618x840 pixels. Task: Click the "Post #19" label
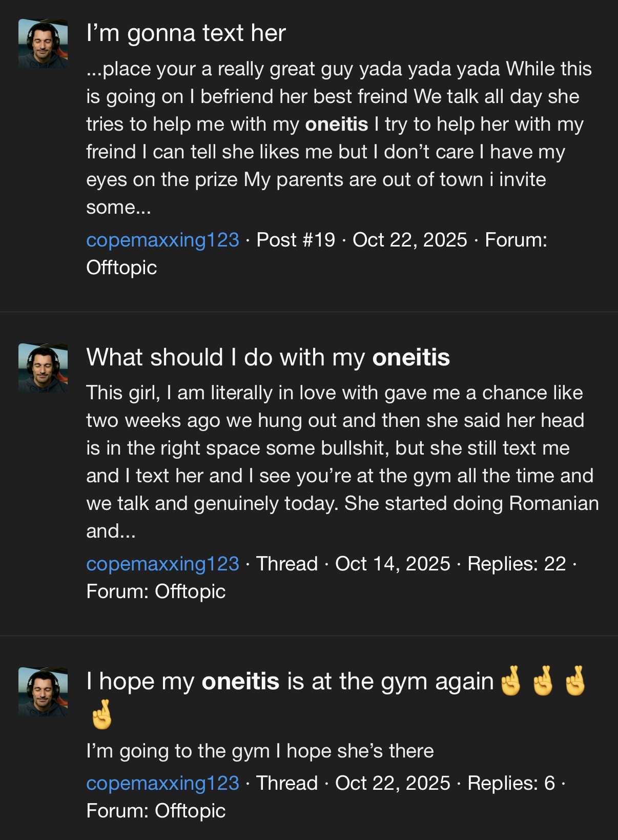(x=296, y=240)
